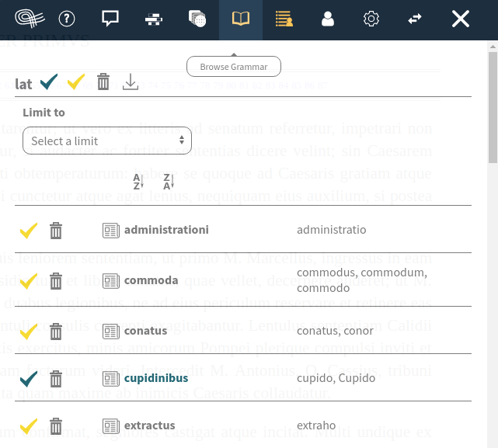Open the definitions speech bubble panel
The height and width of the screenshot is (448, 498).
110,19
